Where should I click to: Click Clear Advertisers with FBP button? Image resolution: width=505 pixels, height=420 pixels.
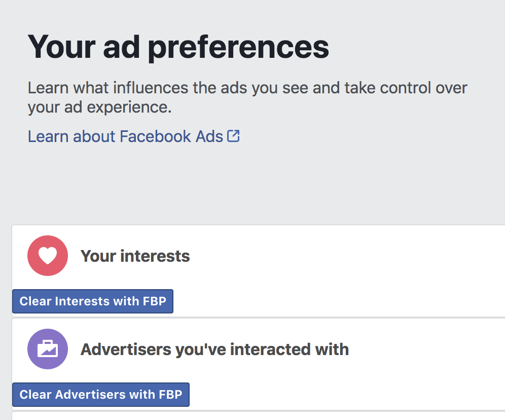pyautogui.click(x=101, y=395)
